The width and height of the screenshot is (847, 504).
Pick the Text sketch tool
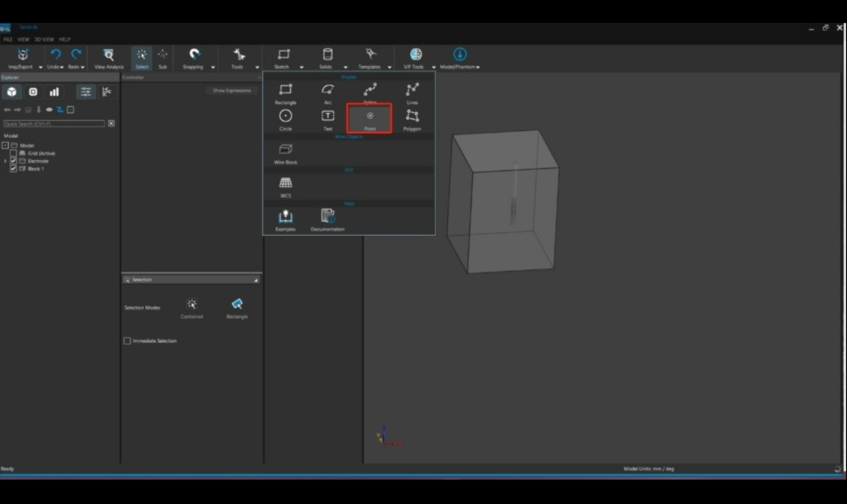328,119
